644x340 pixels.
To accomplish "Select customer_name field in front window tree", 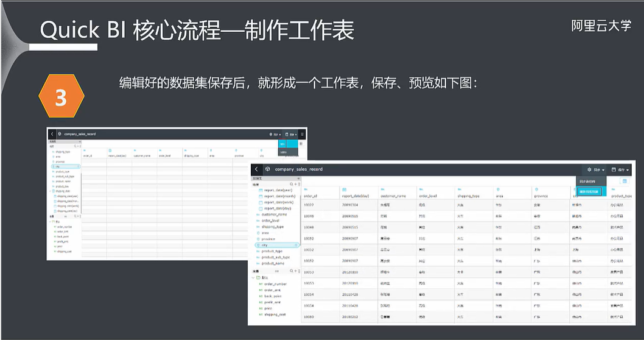I will coord(274,214).
